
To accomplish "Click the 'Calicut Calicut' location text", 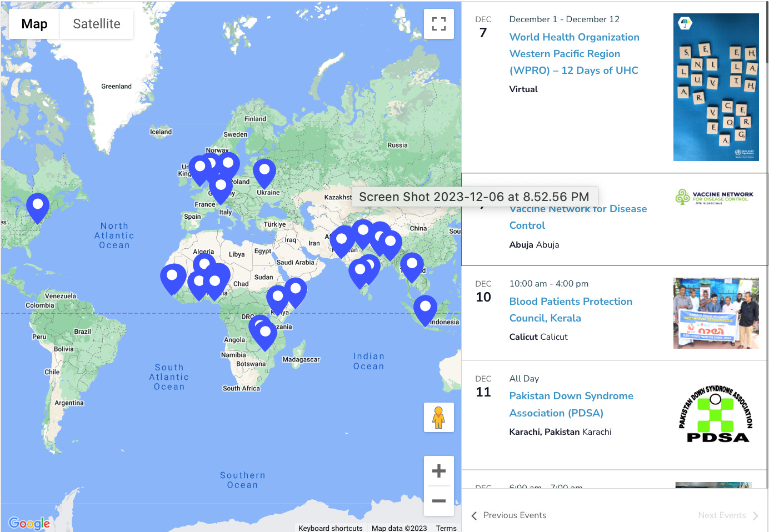I will 538,337.
